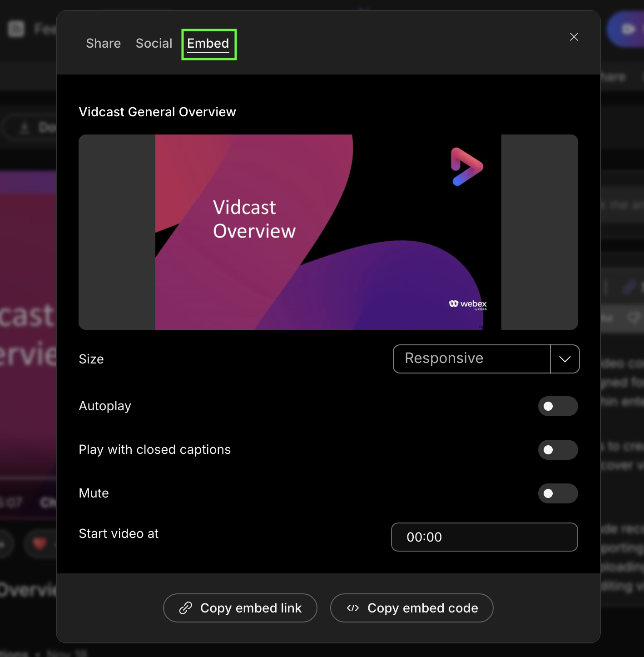644x657 pixels.
Task: Click the heart like icon behind the dialog
Action: (x=40, y=543)
